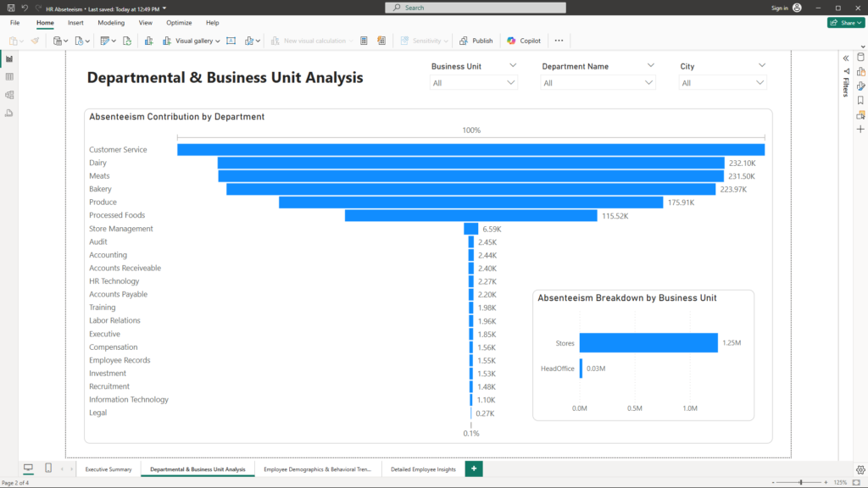Insert a text box from ribbon
Image resolution: width=868 pixels, height=488 pixels.
click(231, 41)
